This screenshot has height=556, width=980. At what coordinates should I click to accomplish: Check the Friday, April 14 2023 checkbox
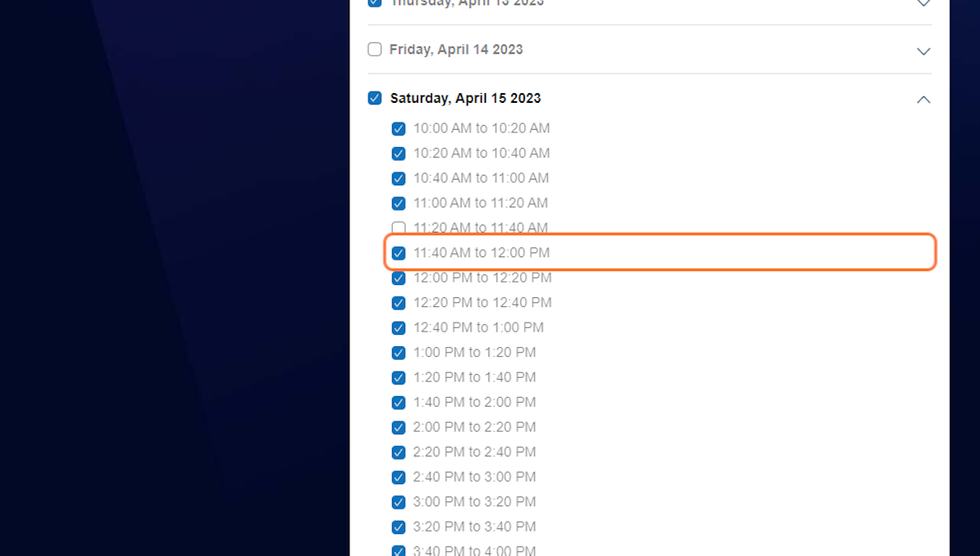[374, 49]
